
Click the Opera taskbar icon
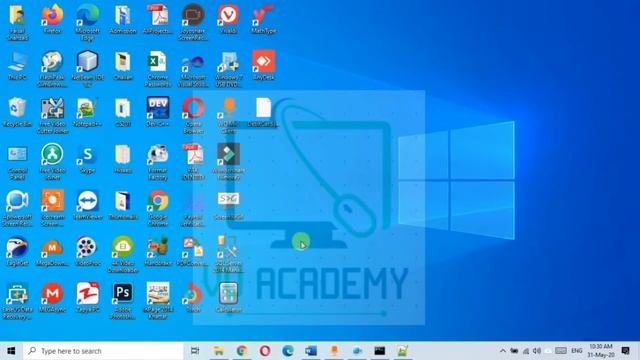(x=265, y=351)
